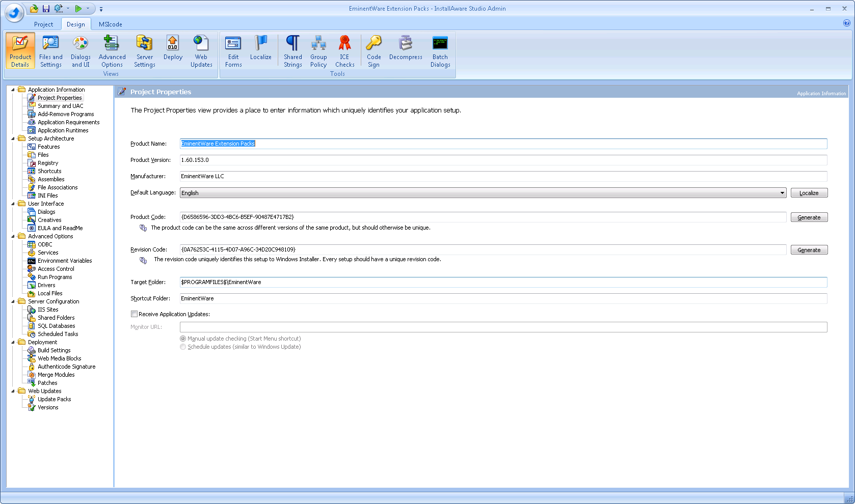Select Registry in the tree
This screenshot has height=504, width=855.
click(x=48, y=163)
